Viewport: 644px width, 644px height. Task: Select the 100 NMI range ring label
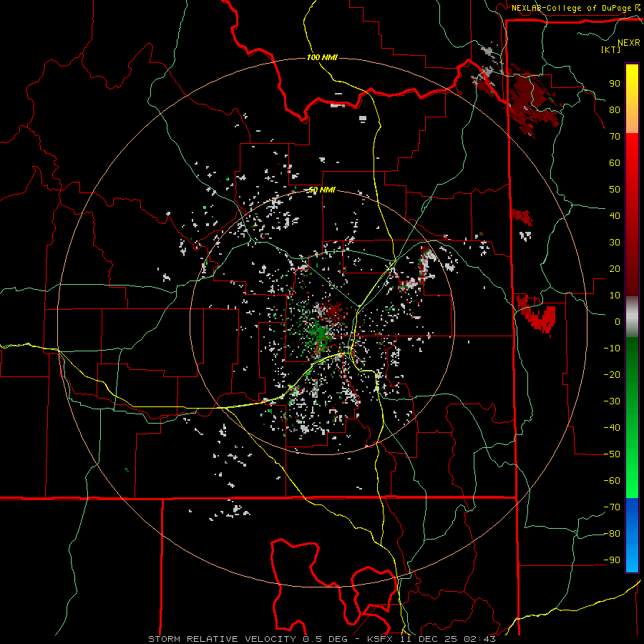pos(322,57)
